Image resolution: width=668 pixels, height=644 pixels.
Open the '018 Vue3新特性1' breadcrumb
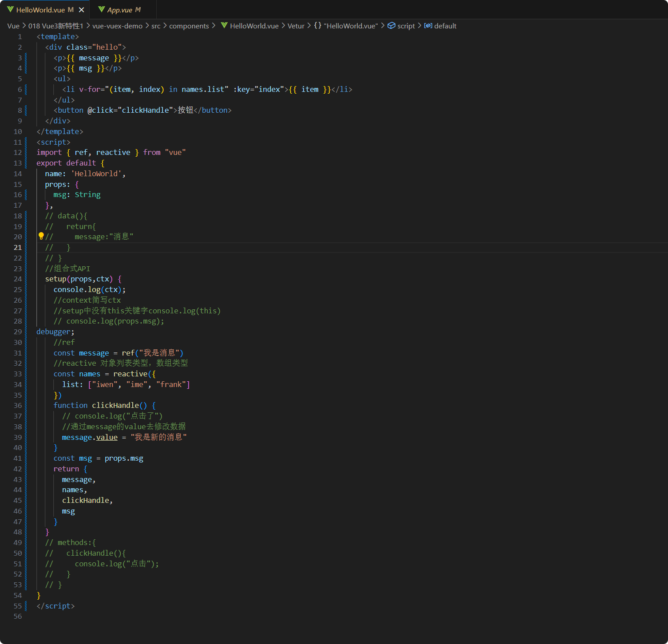point(56,26)
